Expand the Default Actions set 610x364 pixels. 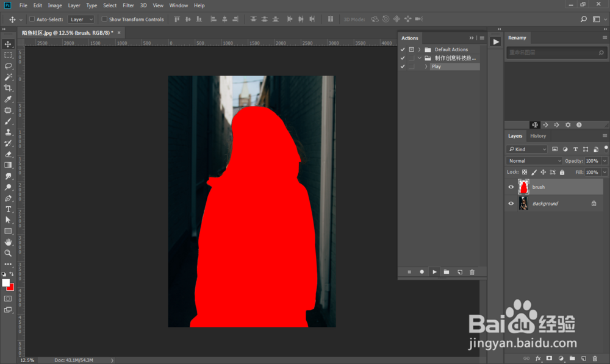[420, 49]
